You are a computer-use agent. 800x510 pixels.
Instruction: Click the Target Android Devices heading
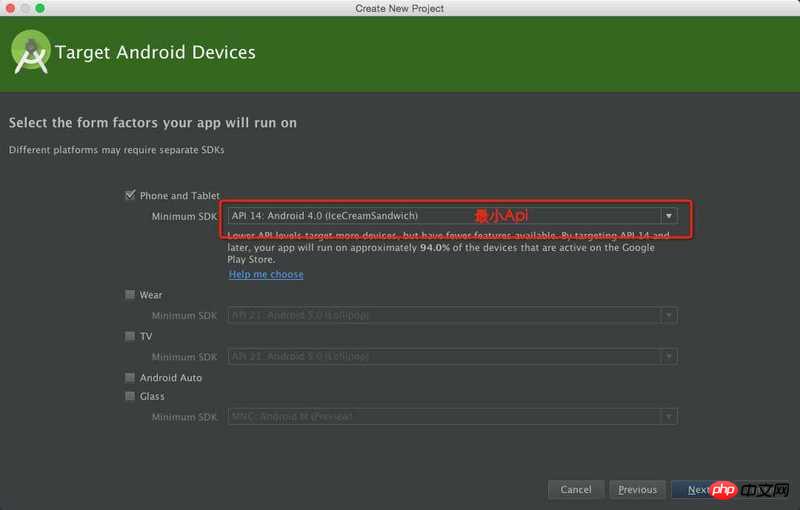pyautogui.click(x=155, y=52)
